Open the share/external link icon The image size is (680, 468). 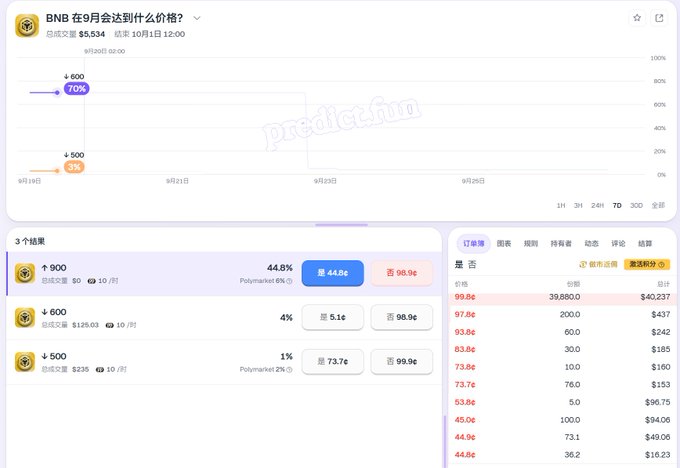[659, 18]
